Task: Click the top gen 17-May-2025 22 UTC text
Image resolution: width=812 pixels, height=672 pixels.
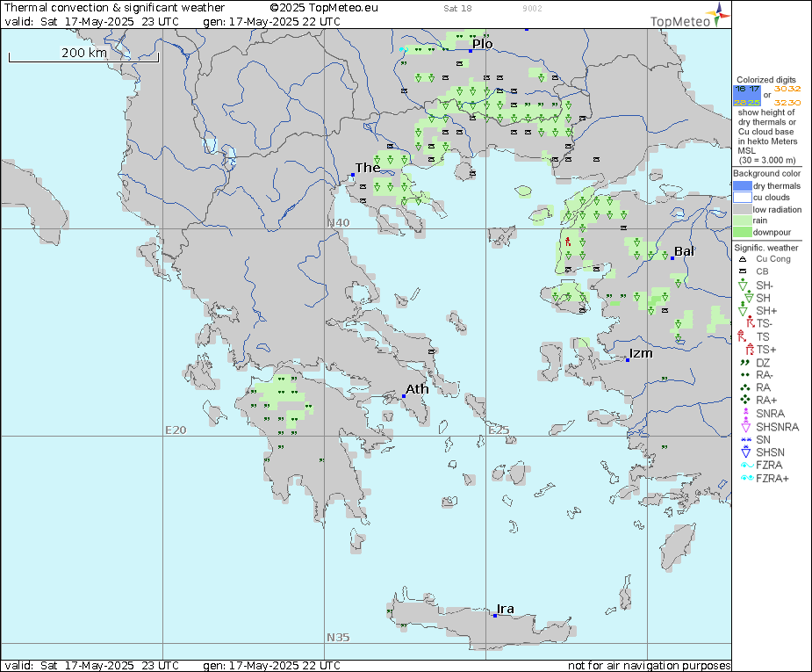Action: tap(271, 22)
